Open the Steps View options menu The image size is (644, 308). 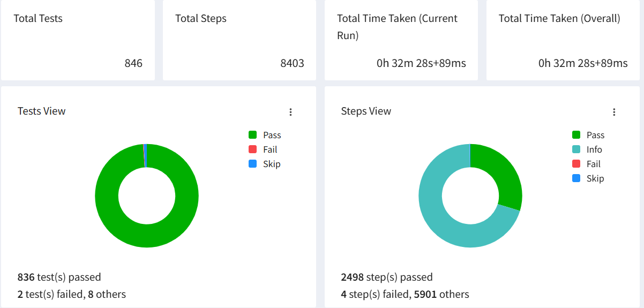coord(614,112)
